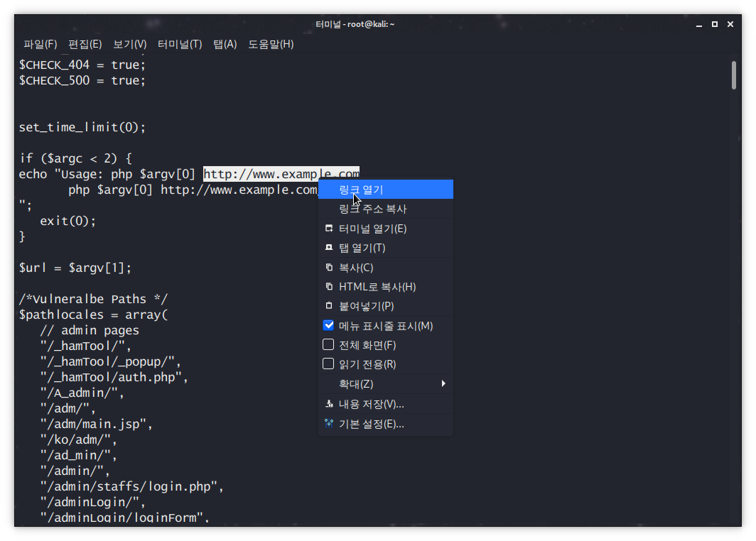
Task: Click the 탭 열기(T) icon
Action: [x=329, y=248]
